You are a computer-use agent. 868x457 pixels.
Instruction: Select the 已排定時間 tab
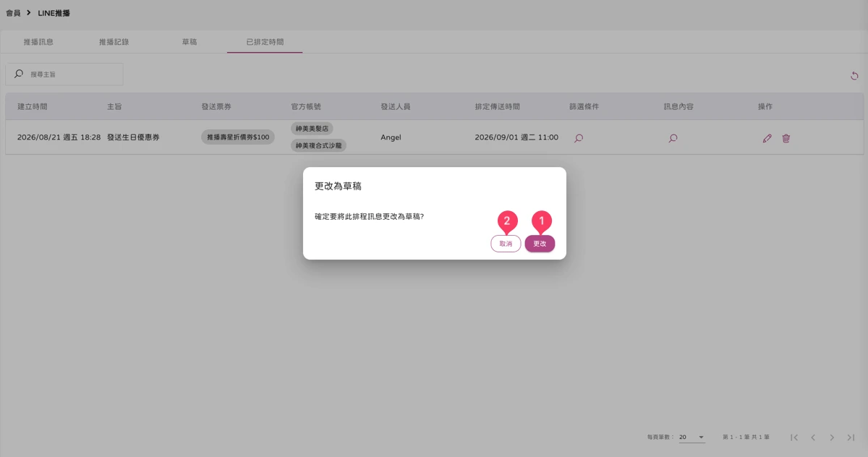(x=265, y=42)
